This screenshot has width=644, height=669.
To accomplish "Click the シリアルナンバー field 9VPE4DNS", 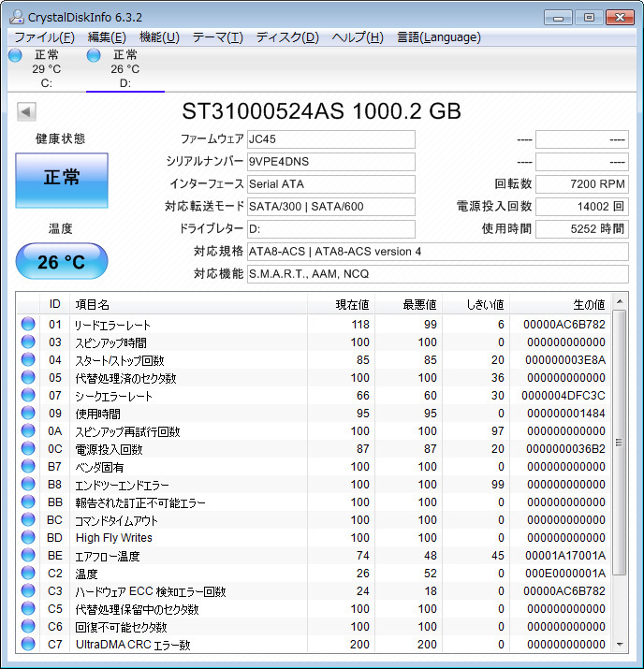I will click(x=330, y=161).
